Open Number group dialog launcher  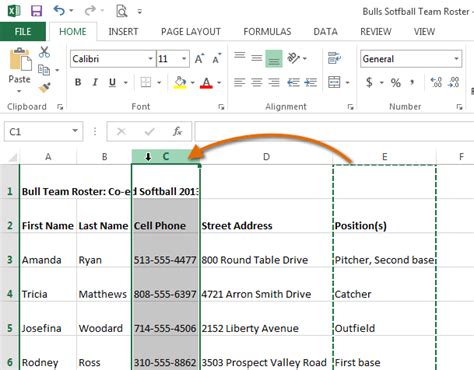point(459,107)
